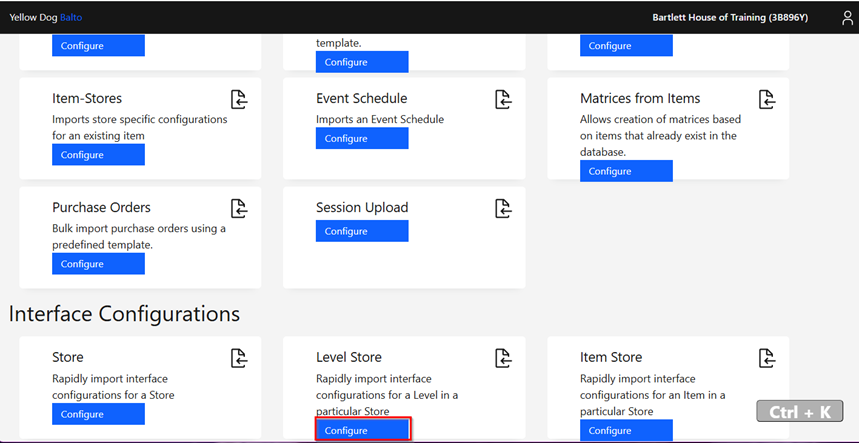Image resolution: width=859 pixels, height=443 pixels.
Task: Click the Session Upload import icon
Action: pyautogui.click(x=503, y=209)
